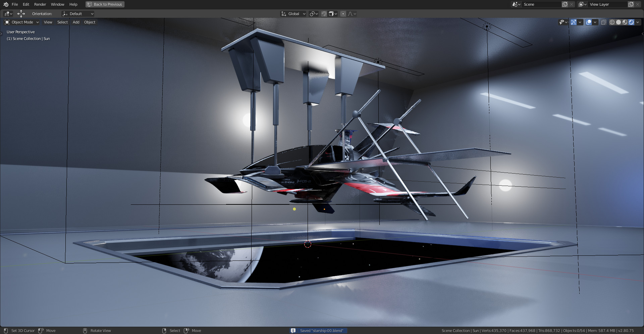Open the viewport View menu
Screen dimensions: 644x334
click(x=48, y=22)
